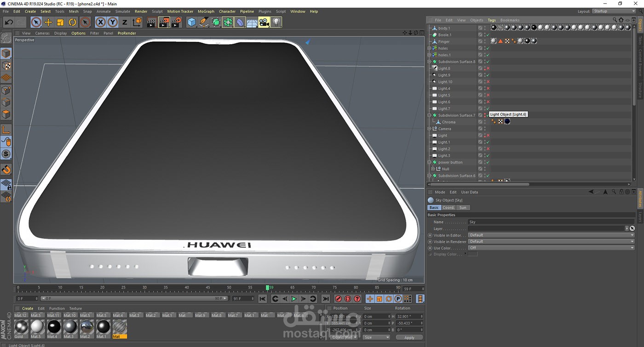Viewport: 644px width, 347px height.
Task: Switch the coordinate system (world/object) icon
Action: coord(137,22)
